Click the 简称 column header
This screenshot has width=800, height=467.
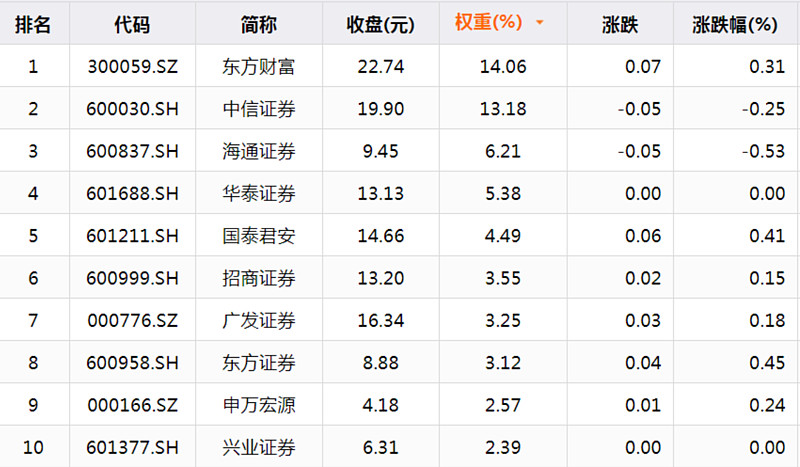pos(259,24)
